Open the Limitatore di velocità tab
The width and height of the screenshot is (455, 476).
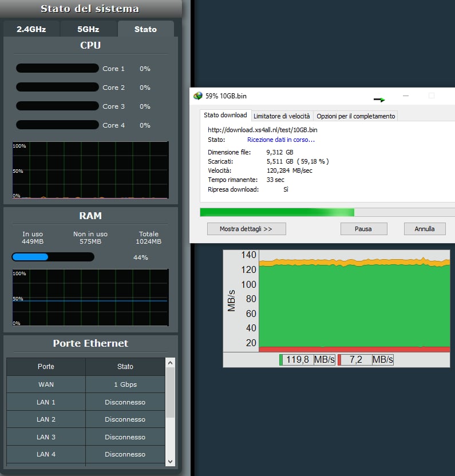tap(282, 116)
